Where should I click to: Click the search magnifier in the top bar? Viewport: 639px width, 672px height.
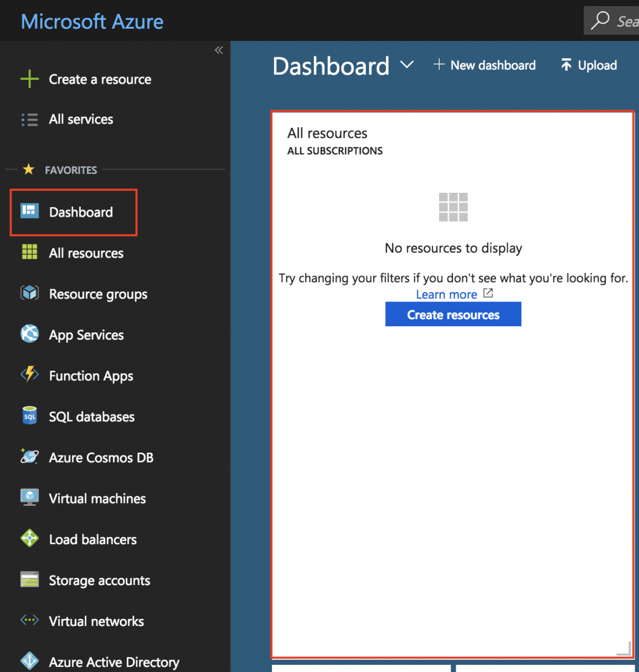tap(600, 20)
